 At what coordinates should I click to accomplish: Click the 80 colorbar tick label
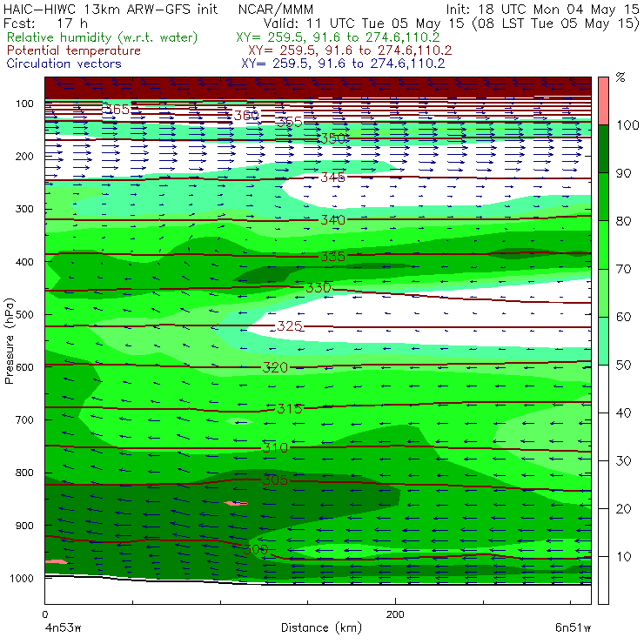click(623, 221)
